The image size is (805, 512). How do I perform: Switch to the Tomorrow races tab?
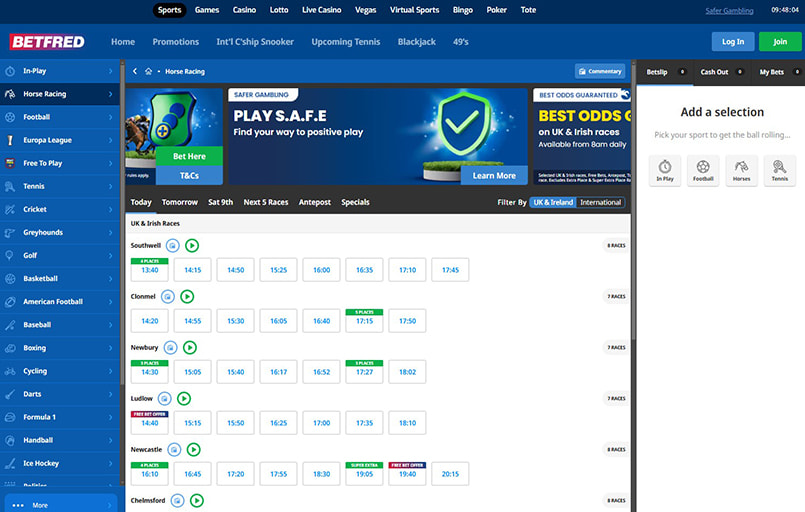[180, 202]
